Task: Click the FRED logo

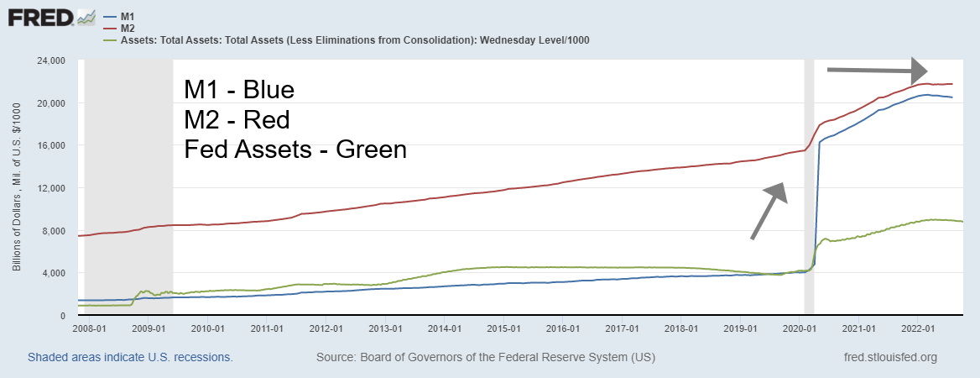Action: tap(39, 17)
